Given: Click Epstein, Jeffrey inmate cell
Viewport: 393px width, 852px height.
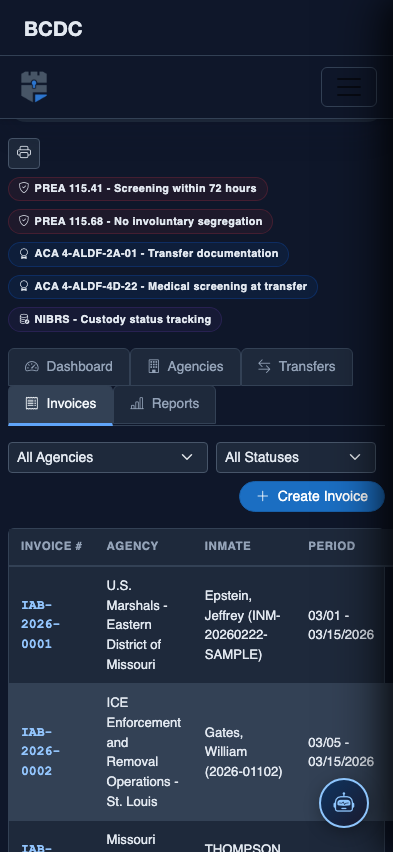Looking at the screenshot, I should tap(245, 625).
